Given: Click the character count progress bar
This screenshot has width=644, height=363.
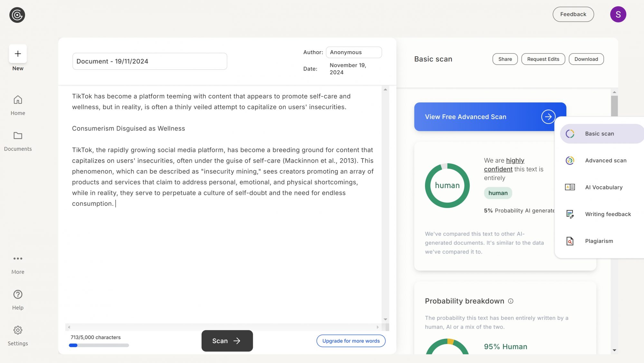Looking at the screenshot, I should point(99,345).
